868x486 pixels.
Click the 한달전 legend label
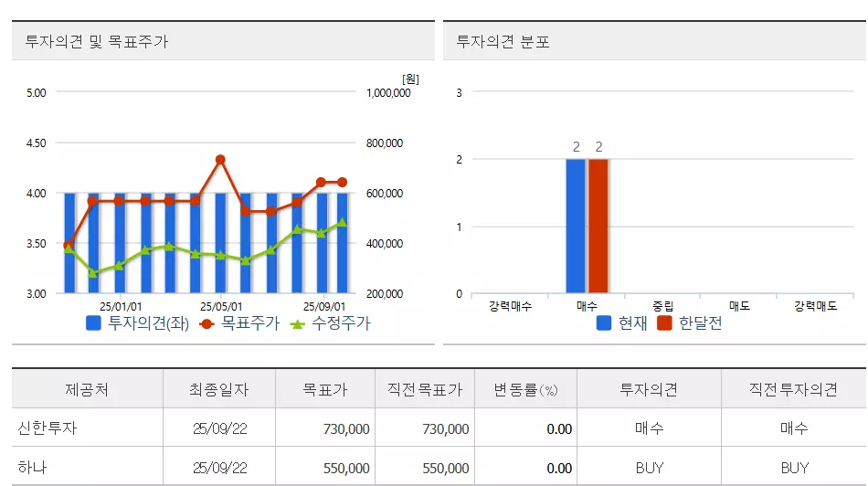click(x=700, y=322)
